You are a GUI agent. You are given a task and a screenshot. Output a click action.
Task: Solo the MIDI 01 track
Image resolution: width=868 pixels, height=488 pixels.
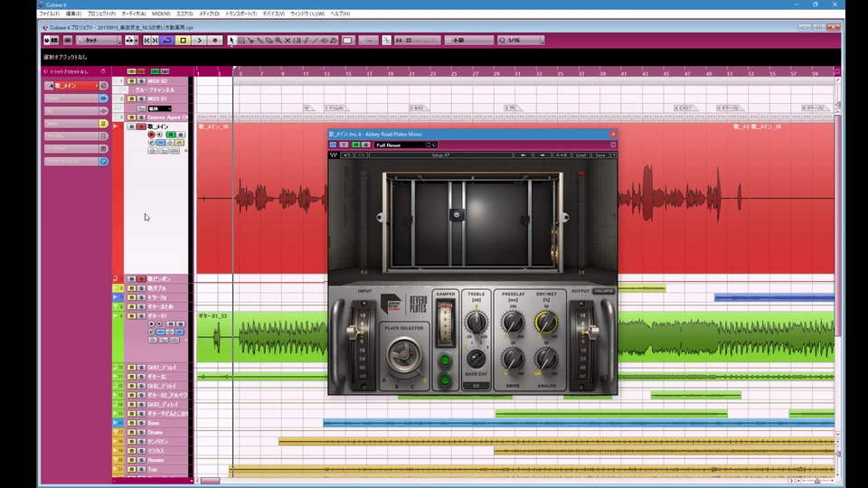click(x=141, y=99)
